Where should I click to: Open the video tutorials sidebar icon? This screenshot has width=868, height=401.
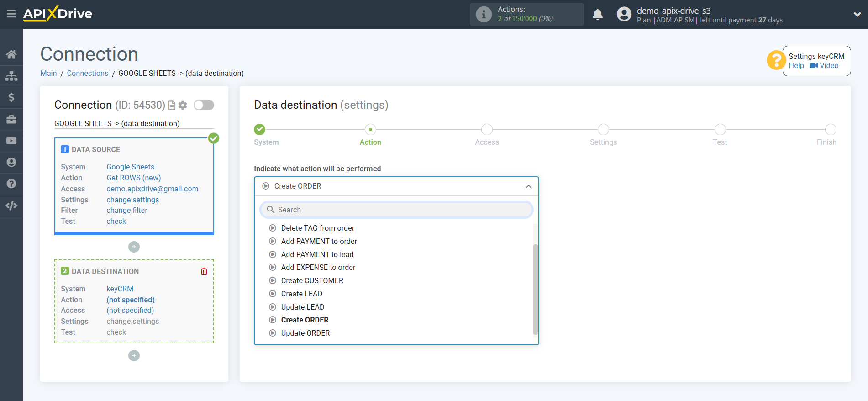tap(11, 141)
